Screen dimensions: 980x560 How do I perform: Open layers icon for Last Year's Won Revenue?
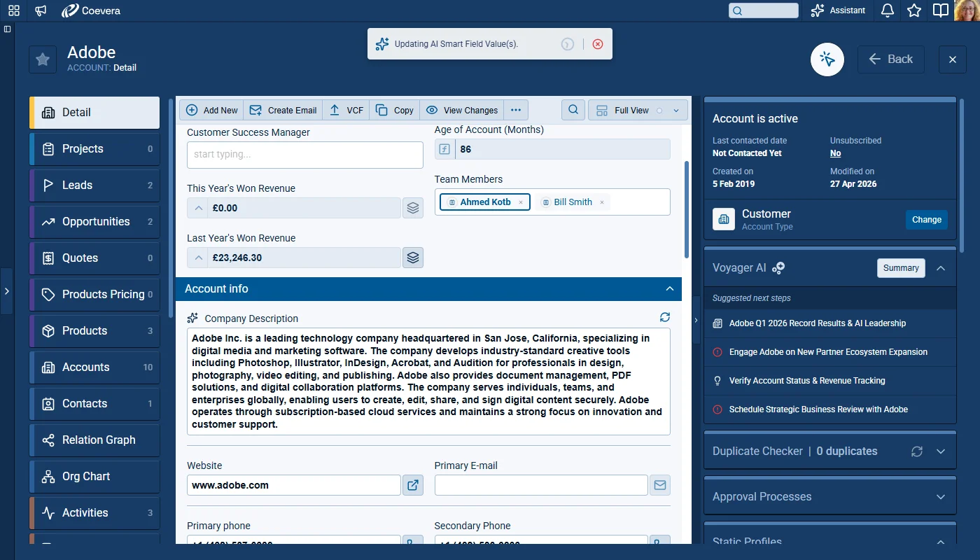tap(413, 258)
